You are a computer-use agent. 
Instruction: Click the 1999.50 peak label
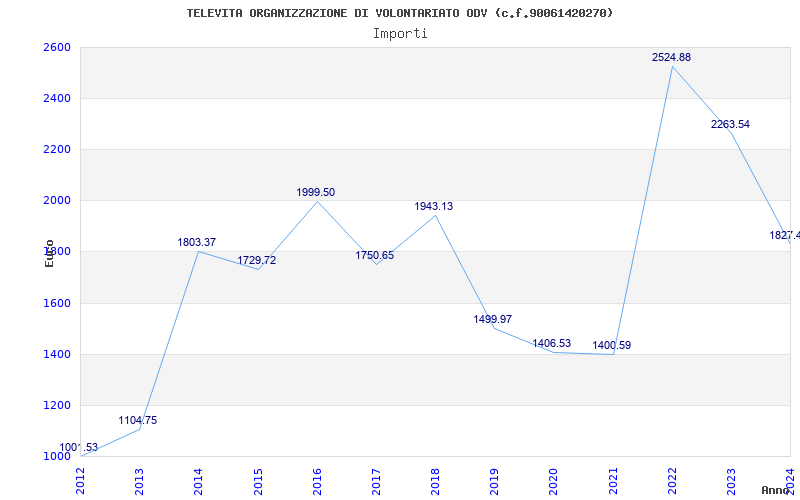[316, 192]
